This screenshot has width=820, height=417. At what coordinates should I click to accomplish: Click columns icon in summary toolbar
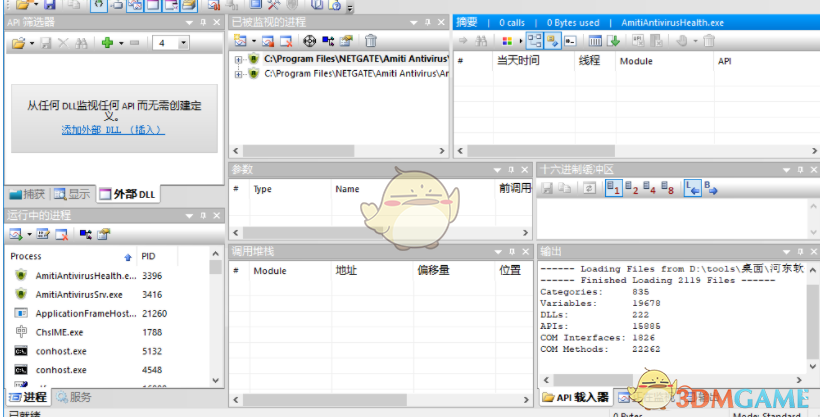595,41
